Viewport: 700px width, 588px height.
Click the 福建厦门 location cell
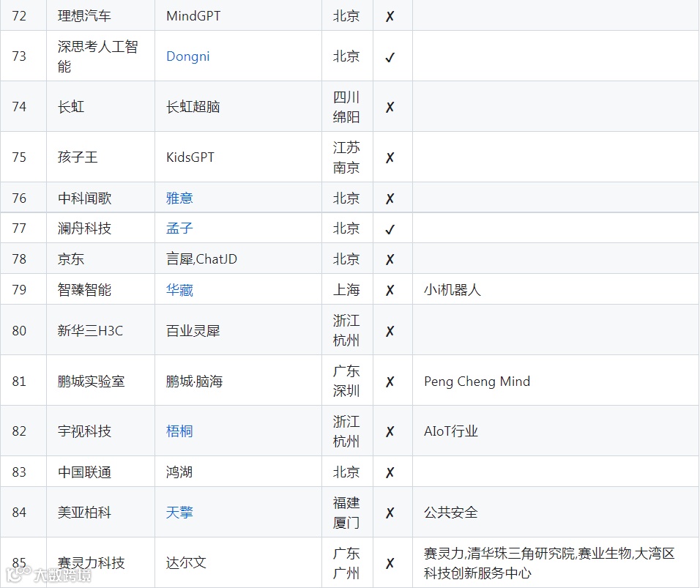pyautogui.click(x=347, y=512)
